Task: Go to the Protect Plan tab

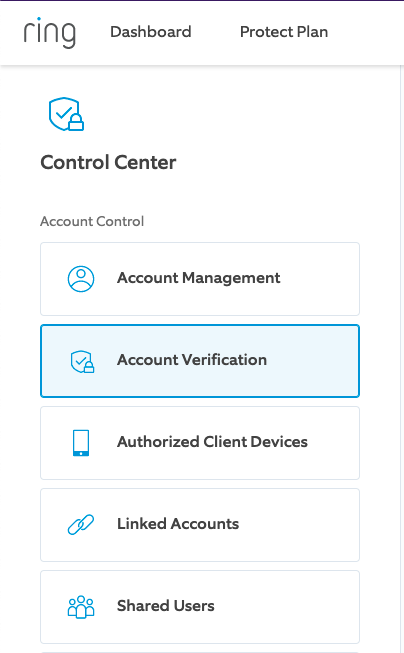Action: [x=284, y=32]
